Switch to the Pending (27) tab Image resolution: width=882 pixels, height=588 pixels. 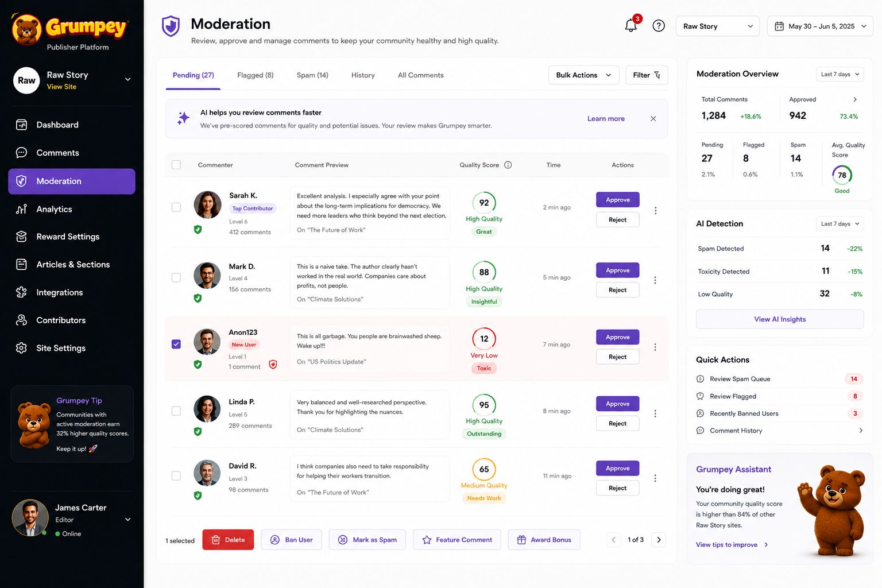pos(193,75)
